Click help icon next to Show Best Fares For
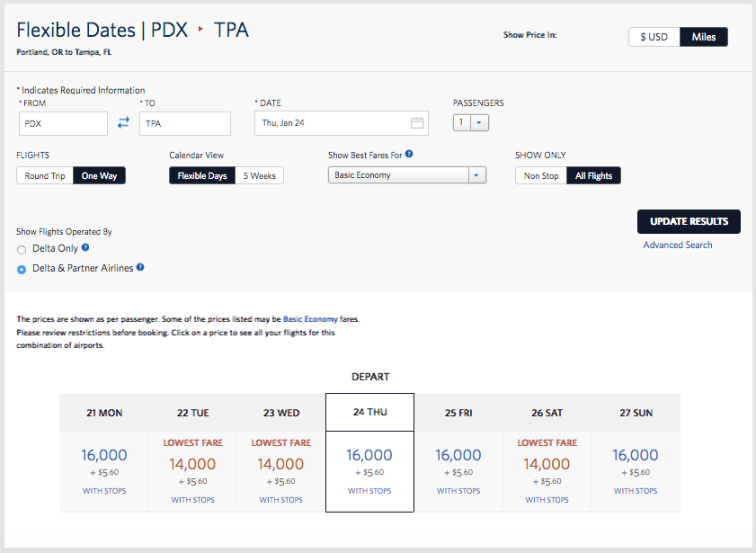Viewport: 756px width, 553px height. 409,155
